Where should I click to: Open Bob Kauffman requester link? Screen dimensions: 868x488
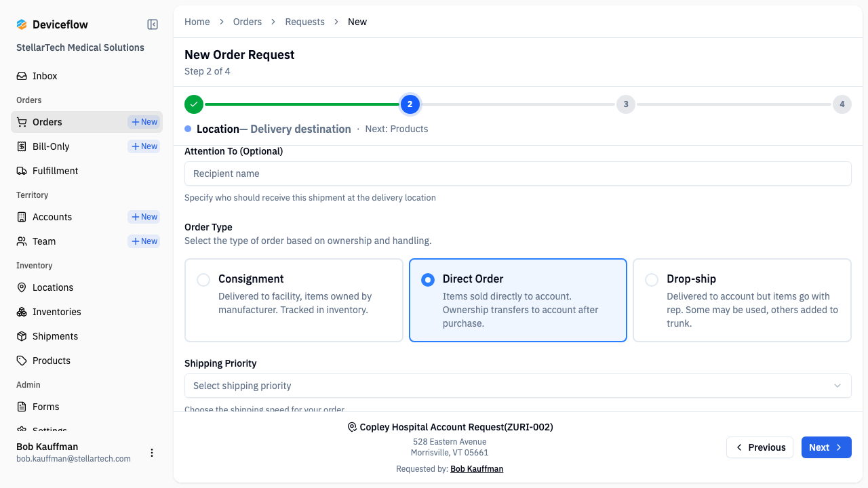[x=477, y=468]
